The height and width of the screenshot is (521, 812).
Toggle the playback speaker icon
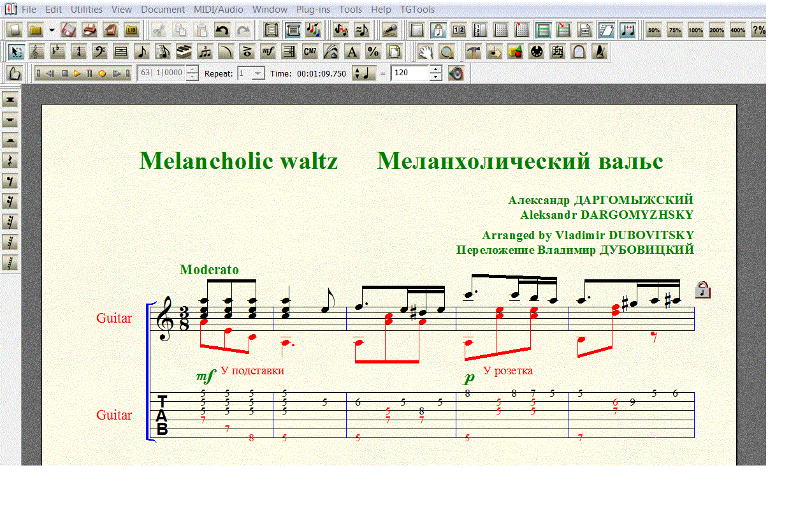click(456, 73)
